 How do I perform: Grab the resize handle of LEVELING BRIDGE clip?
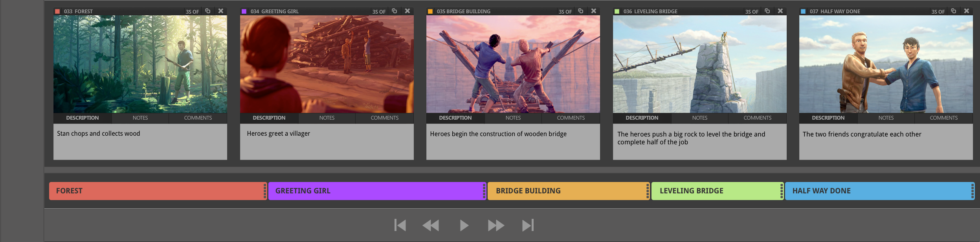[x=782, y=191]
